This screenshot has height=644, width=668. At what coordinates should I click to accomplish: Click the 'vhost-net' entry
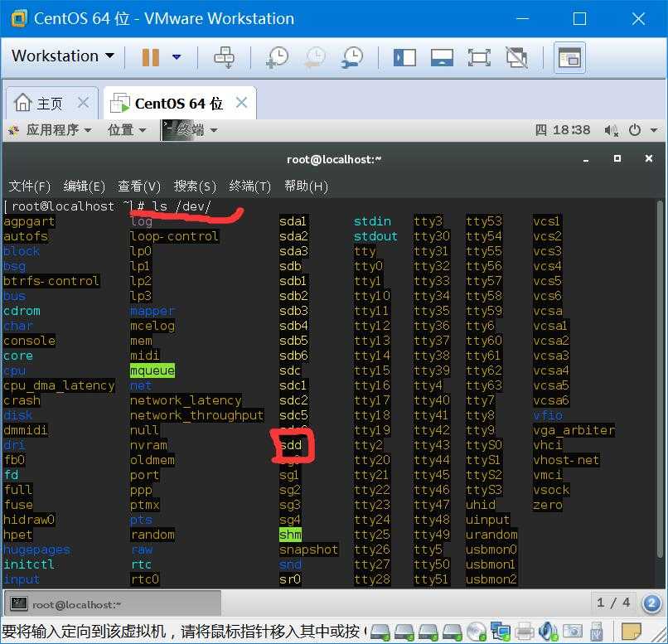(x=566, y=460)
